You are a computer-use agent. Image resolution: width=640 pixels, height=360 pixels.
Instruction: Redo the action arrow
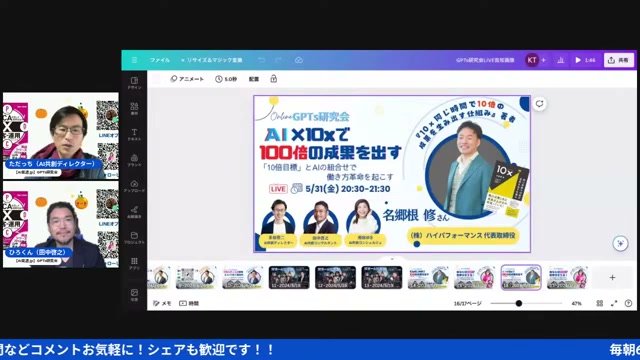click(x=278, y=60)
